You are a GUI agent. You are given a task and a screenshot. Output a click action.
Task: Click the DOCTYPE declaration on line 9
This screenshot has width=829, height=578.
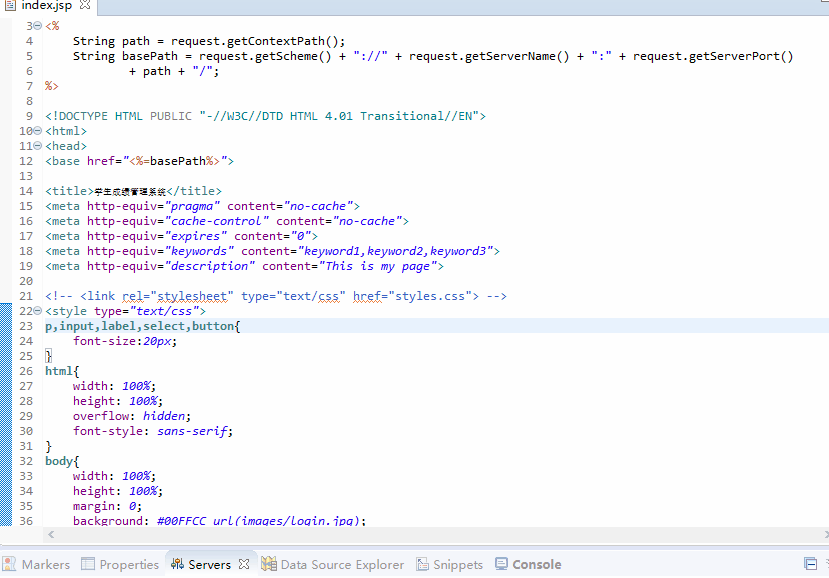pos(265,116)
